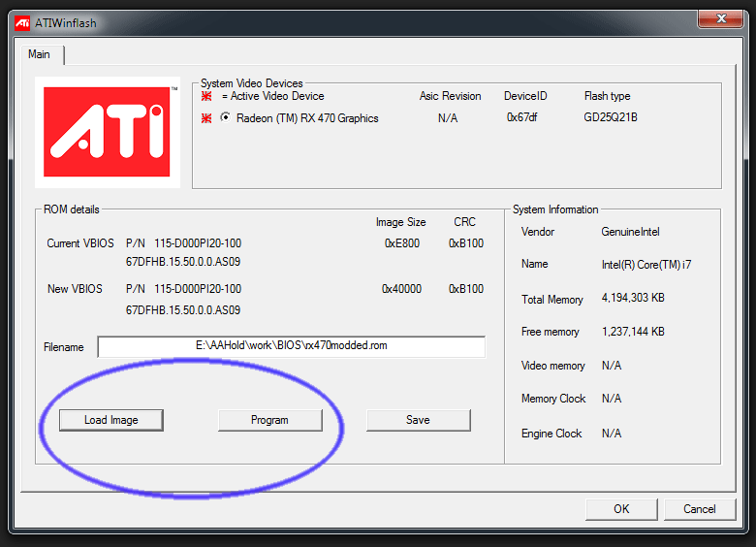Click the "= Active Video Device" legend text
The image size is (756, 547).
point(273,96)
